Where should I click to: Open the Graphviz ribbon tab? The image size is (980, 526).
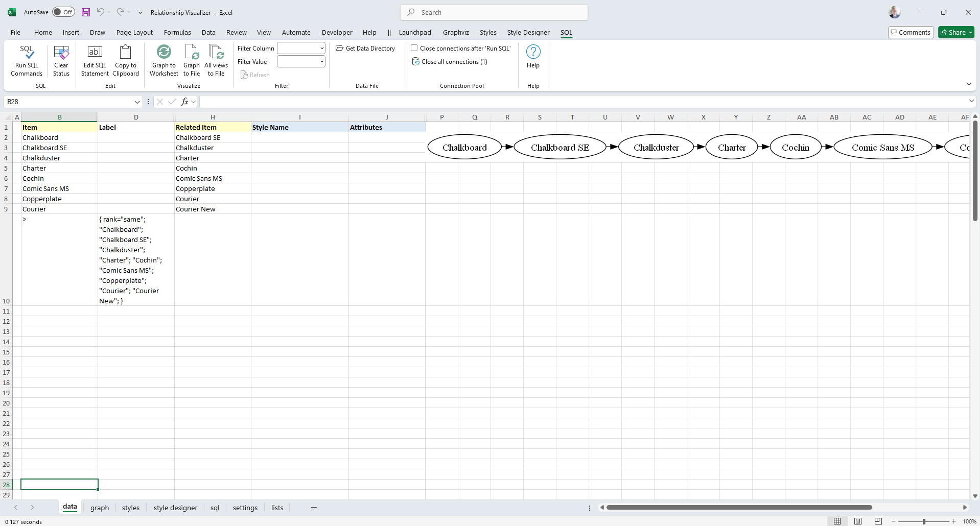pyautogui.click(x=456, y=33)
